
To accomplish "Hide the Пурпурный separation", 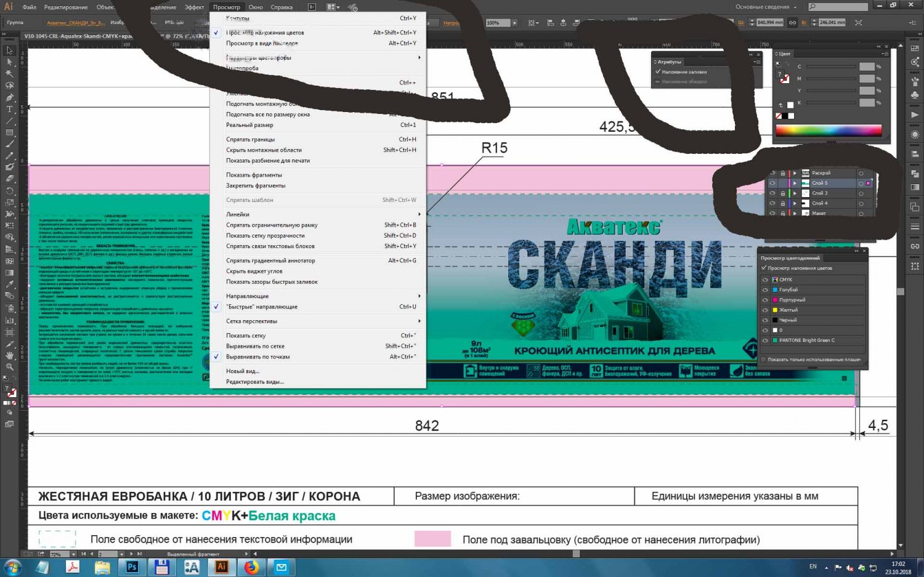I will click(x=765, y=300).
